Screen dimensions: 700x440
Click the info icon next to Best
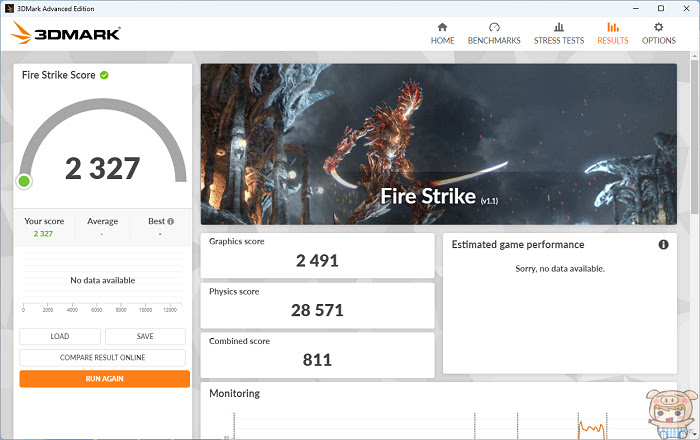click(x=171, y=221)
